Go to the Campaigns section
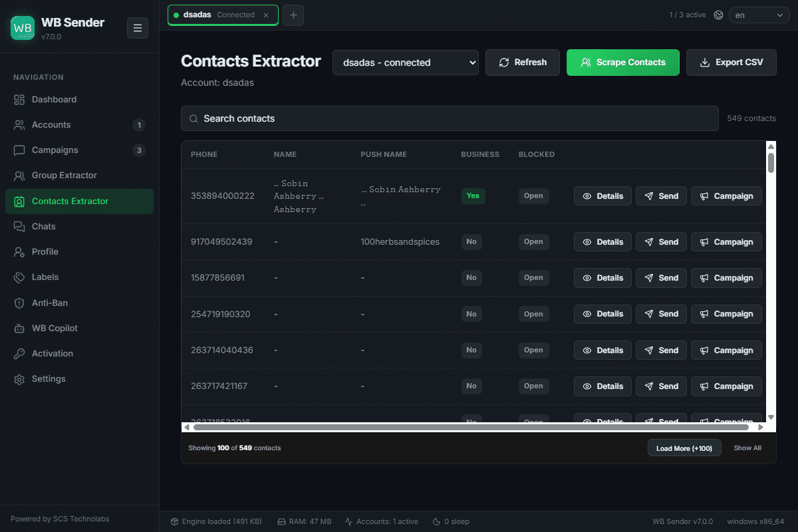 [x=79, y=150]
